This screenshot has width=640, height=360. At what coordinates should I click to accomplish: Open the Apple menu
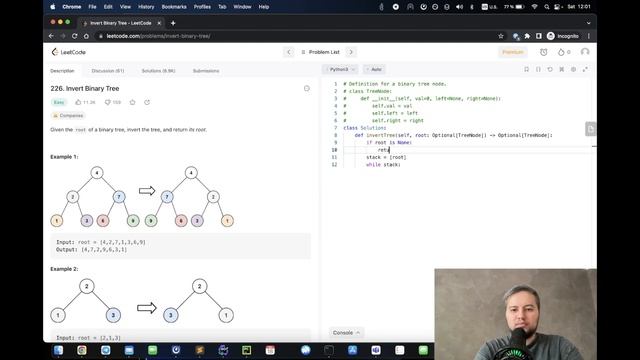pyautogui.click(x=53, y=7)
